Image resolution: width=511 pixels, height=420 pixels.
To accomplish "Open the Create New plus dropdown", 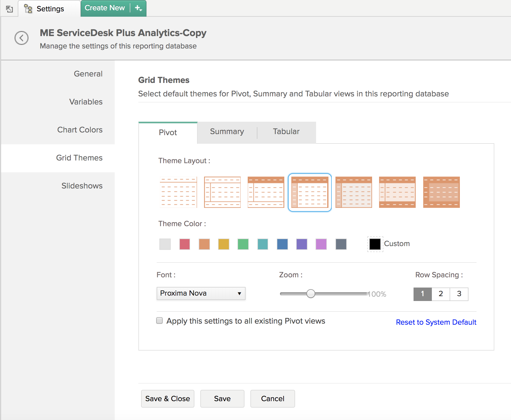I will click(x=138, y=8).
